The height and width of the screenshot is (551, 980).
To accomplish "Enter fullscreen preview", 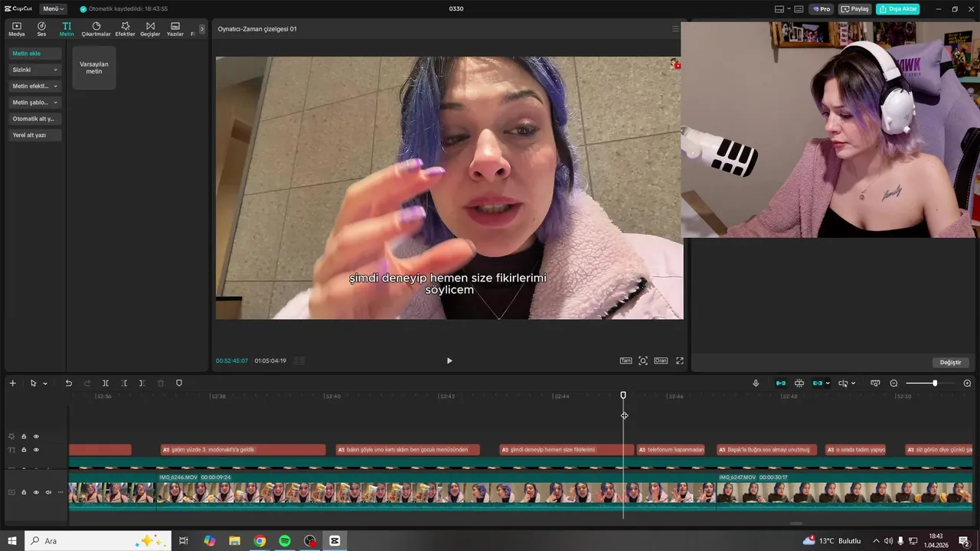I will 679,360.
